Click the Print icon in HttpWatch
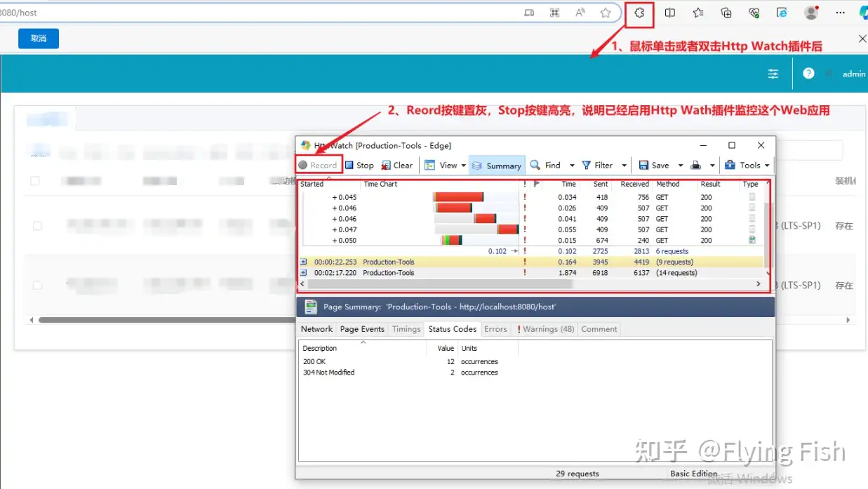 pyautogui.click(x=696, y=165)
